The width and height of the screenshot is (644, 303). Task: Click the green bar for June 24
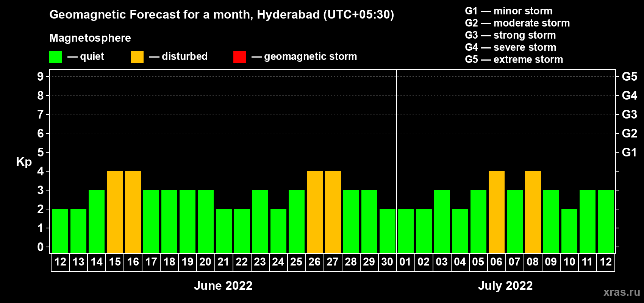[x=278, y=231]
